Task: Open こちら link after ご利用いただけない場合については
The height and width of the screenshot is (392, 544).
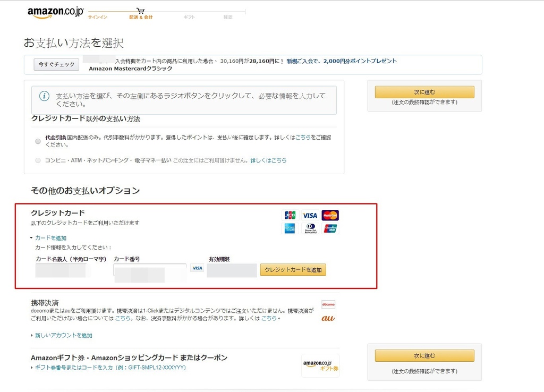Action: tap(123, 318)
